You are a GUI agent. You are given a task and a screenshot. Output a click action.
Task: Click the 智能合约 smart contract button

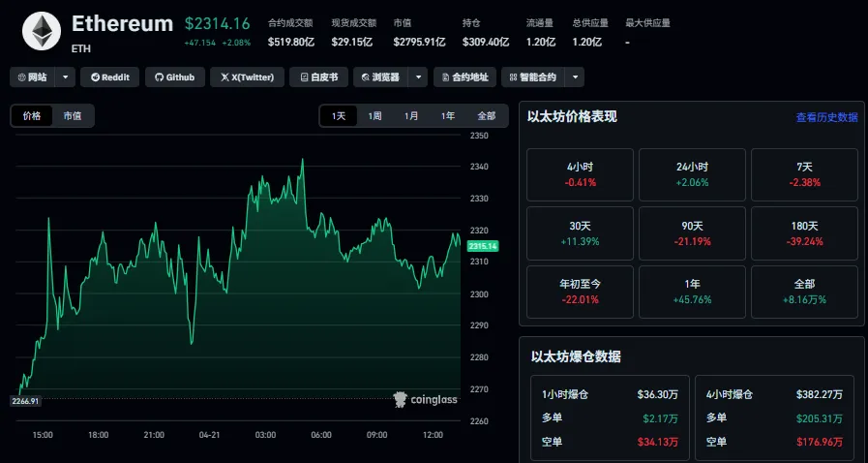point(532,77)
